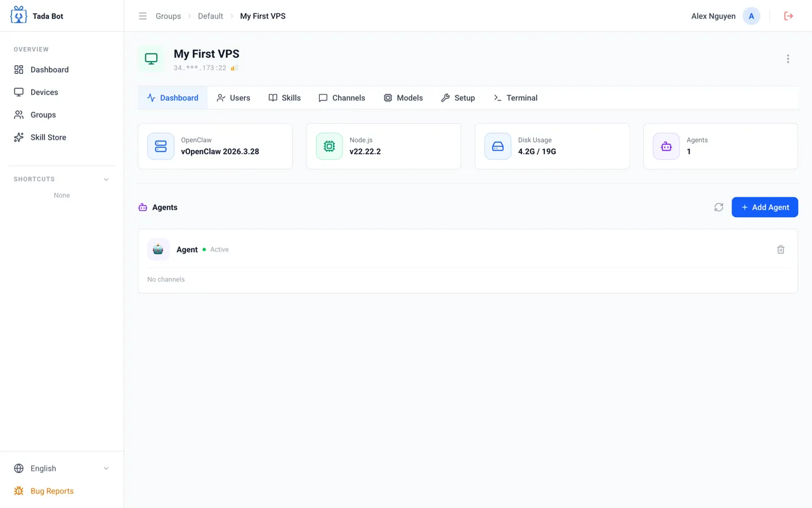Viewport: 812px width, 508px height.
Task: Click the purple robot icon beside Agents heading
Action: [x=143, y=208]
